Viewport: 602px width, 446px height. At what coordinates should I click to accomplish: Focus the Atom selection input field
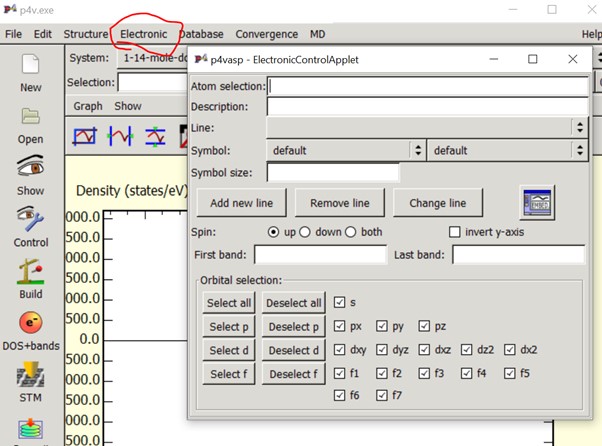[428, 86]
